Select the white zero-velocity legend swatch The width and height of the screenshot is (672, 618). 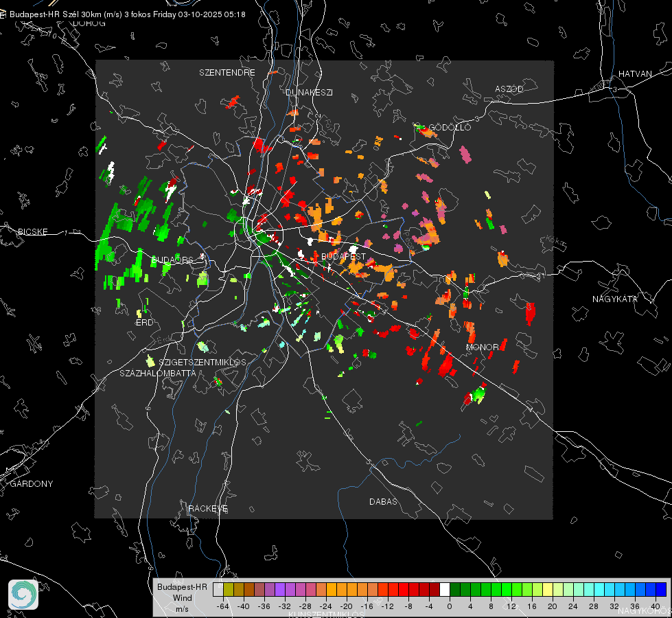(x=445, y=590)
